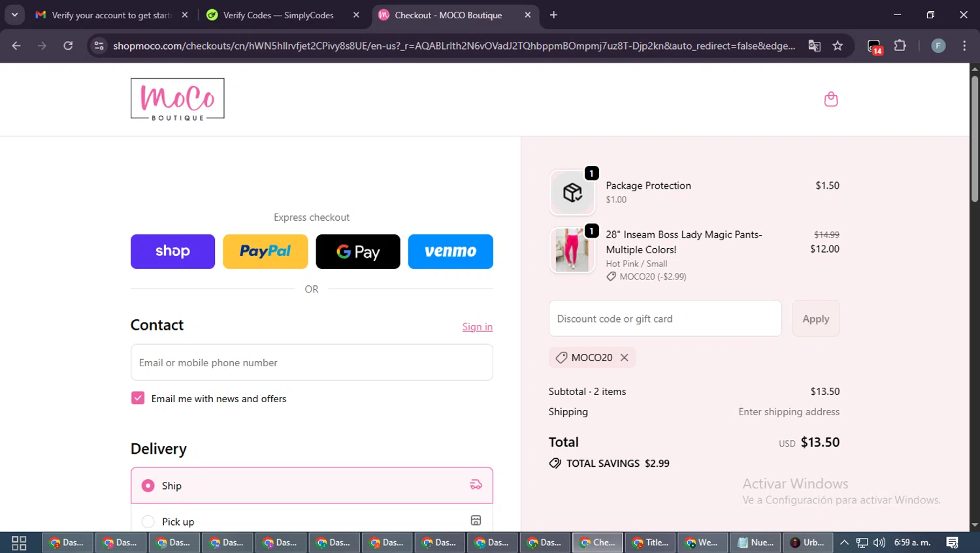Image resolution: width=980 pixels, height=553 pixels.
Task: Pay with Venmo express checkout
Action: [x=451, y=251]
